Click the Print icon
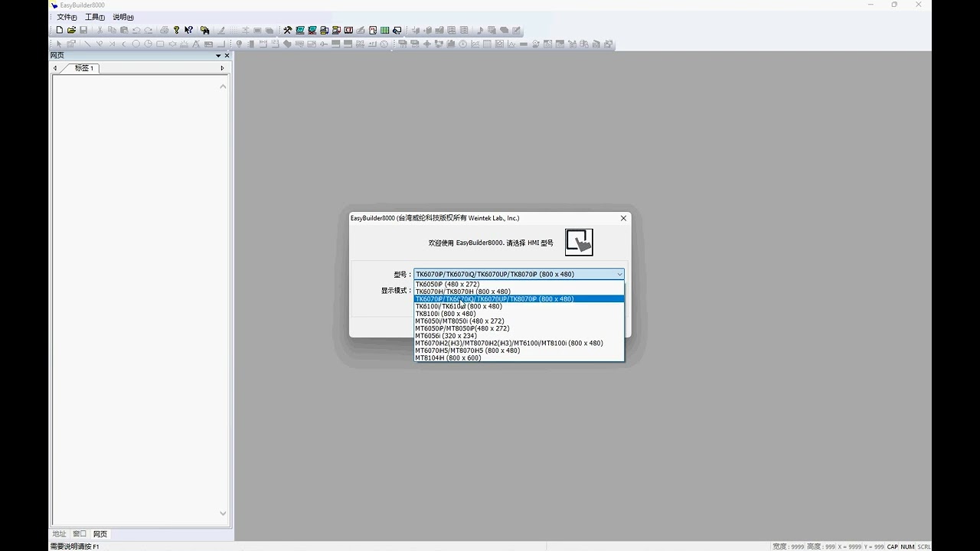980x551 pixels. [164, 30]
